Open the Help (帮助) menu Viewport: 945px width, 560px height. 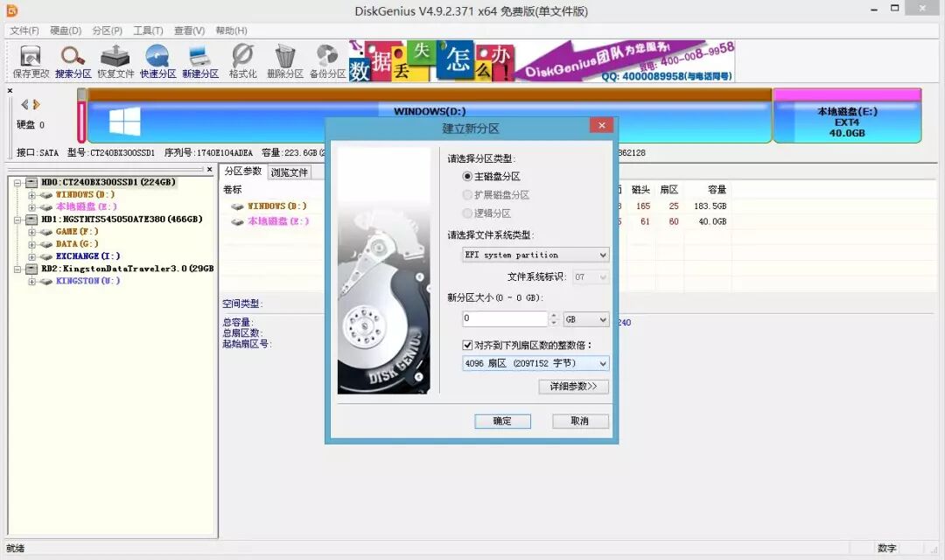(231, 31)
